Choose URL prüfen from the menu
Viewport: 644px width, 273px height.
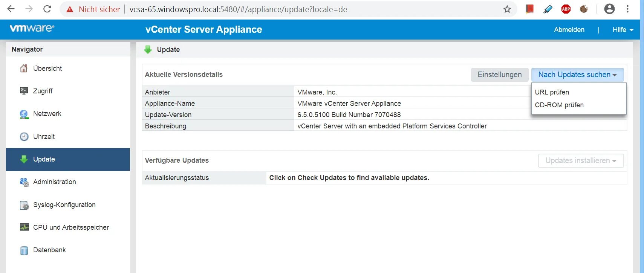(x=552, y=92)
